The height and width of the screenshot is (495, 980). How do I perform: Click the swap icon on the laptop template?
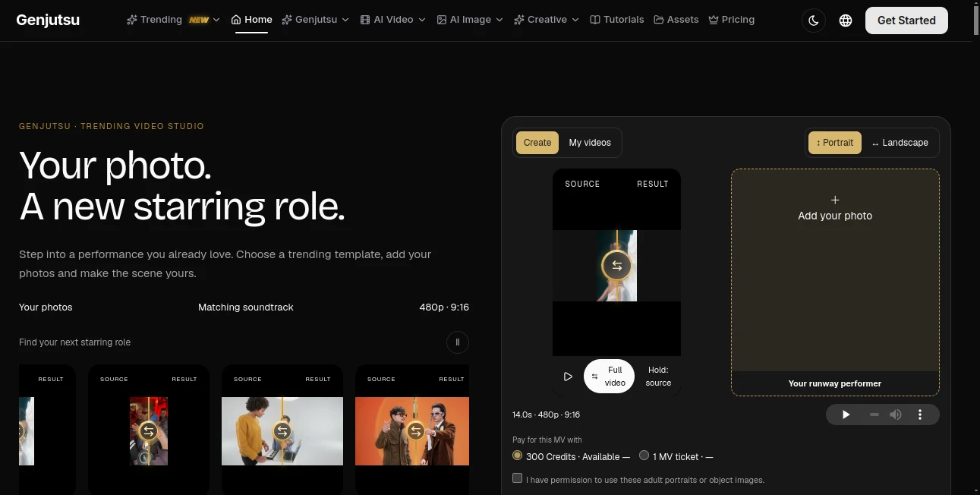pos(282,431)
